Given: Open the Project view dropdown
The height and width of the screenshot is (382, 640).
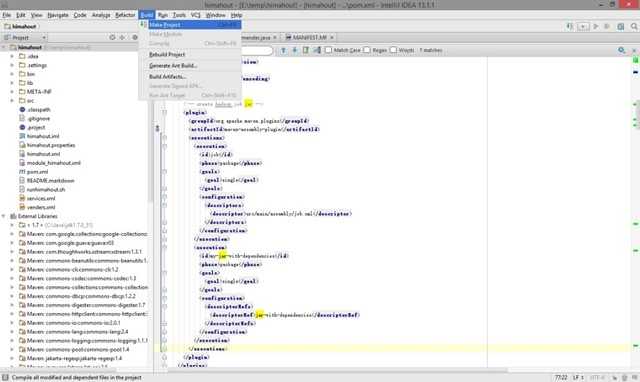Looking at the screenshot, I should tap(24, 38).
